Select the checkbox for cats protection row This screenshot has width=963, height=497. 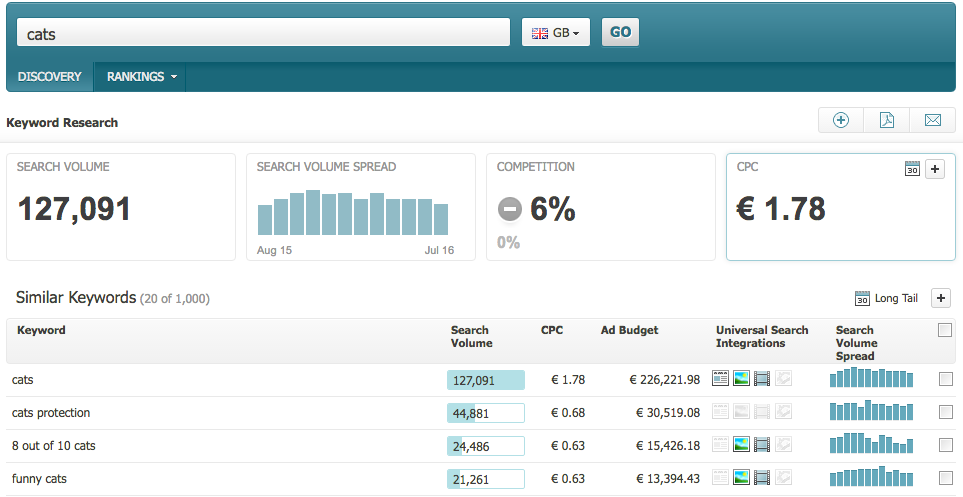(x=946, y=412)
